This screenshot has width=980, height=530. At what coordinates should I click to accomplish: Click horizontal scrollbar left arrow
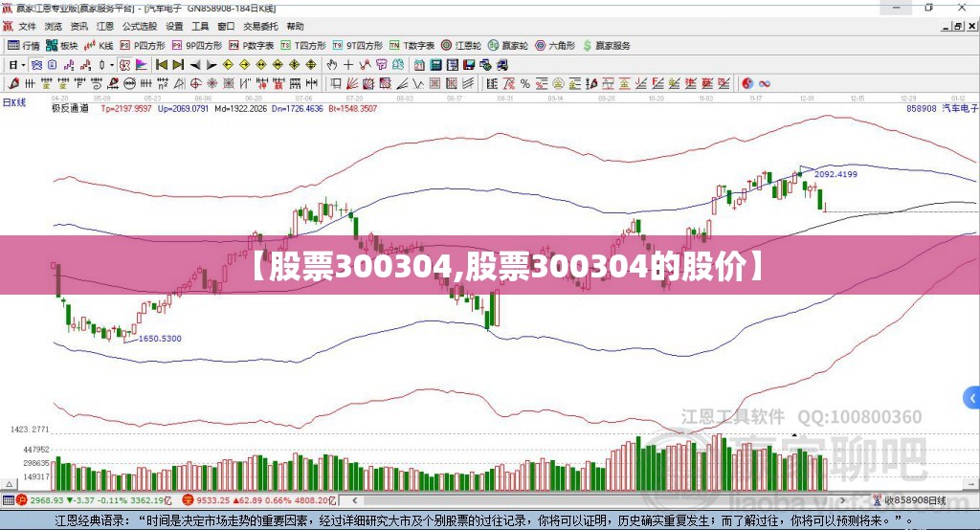point(354,500)
